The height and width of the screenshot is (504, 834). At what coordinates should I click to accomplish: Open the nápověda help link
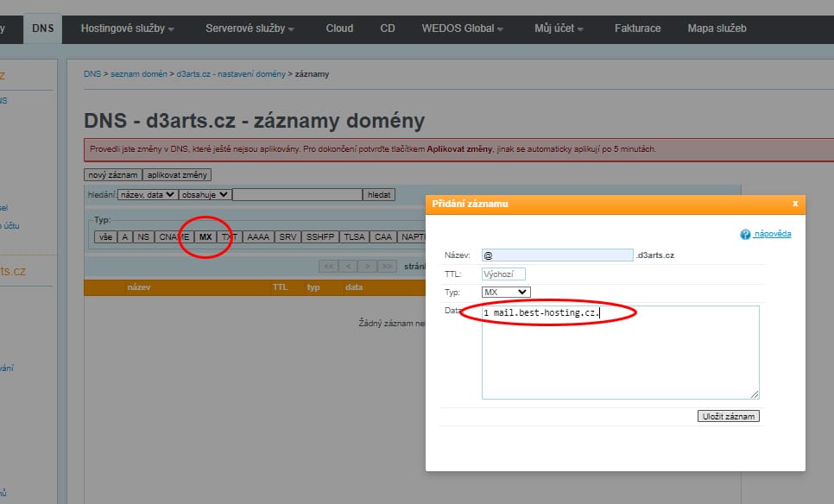click(773, 233)
